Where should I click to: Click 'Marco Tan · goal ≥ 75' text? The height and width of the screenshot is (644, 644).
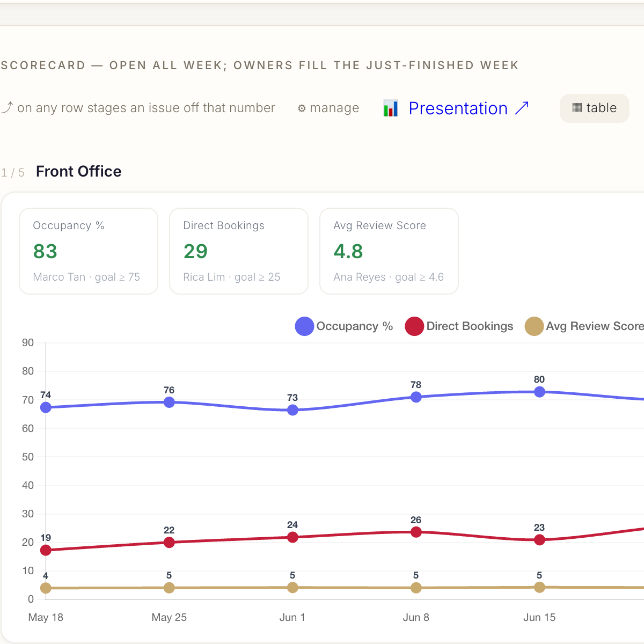tap(86, 277)
